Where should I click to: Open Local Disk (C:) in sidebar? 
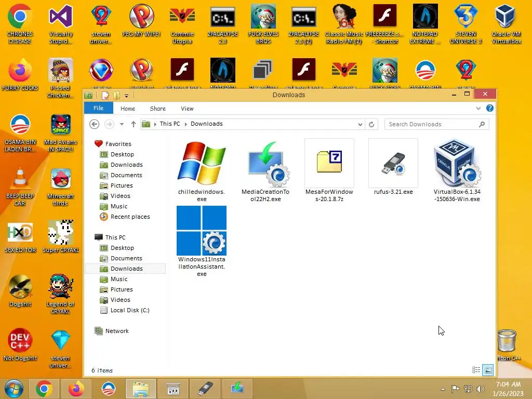pos(129,310)
